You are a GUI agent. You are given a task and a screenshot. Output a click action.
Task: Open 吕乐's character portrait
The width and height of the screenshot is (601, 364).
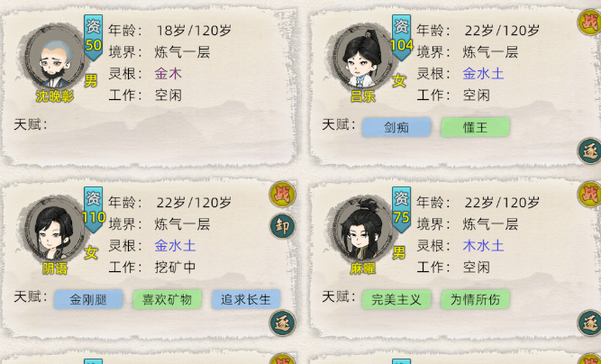point(362,57)
